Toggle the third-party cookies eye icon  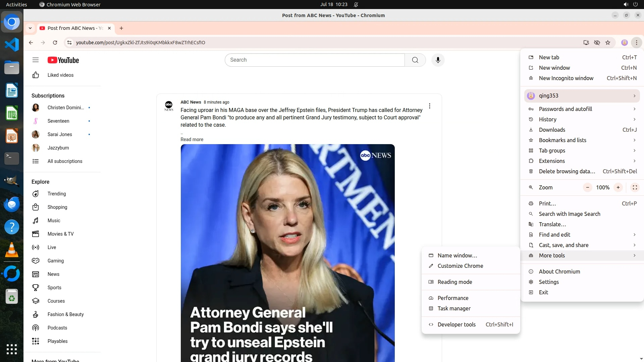(x=597, y=43)
